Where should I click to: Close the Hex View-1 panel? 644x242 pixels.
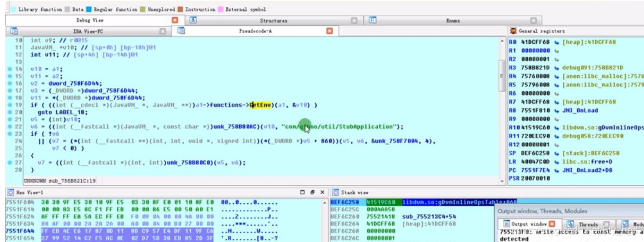coord(322,192)
